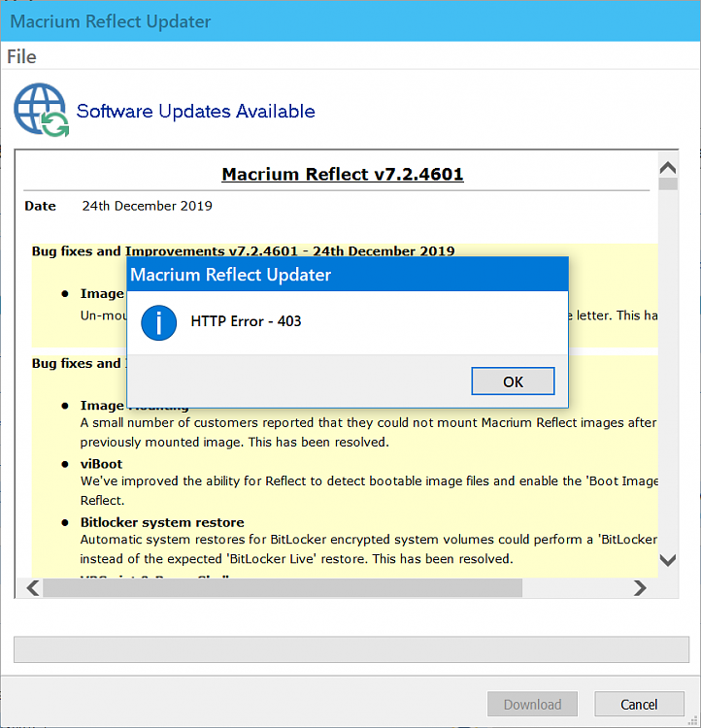Click the 'HTTP Error - 403' message text

click(246, 321)
